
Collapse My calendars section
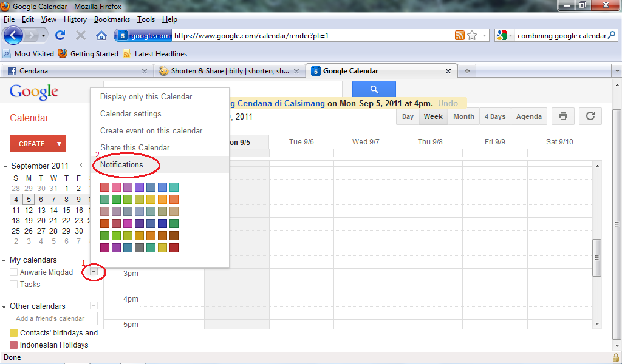click(x=4, y=261)
